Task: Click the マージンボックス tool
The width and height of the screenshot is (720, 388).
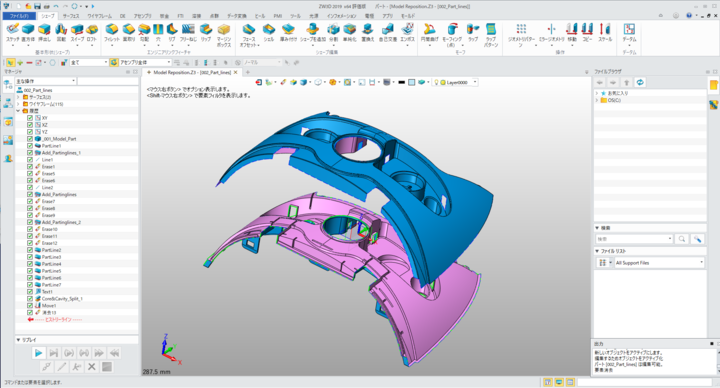Action: 224,36
